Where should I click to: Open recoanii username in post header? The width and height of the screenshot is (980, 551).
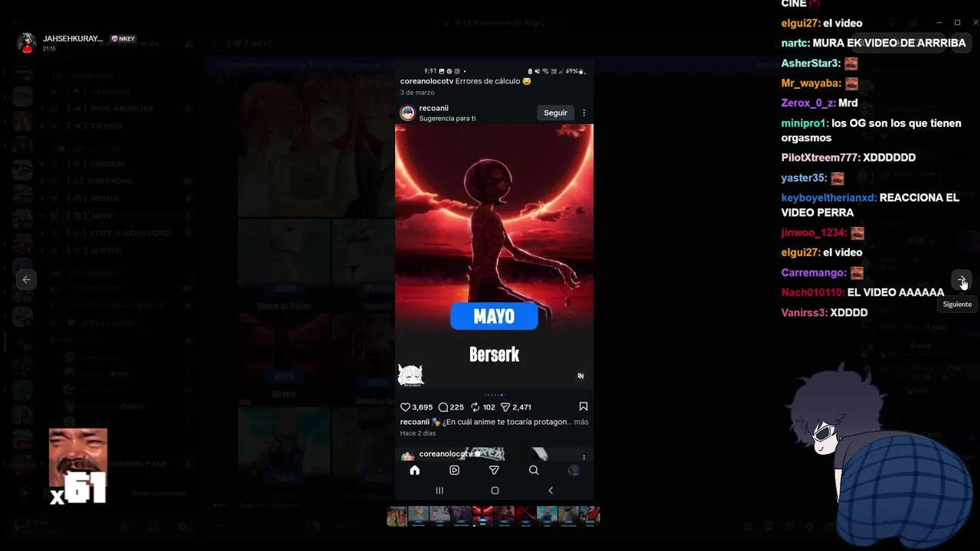point(433,108)
